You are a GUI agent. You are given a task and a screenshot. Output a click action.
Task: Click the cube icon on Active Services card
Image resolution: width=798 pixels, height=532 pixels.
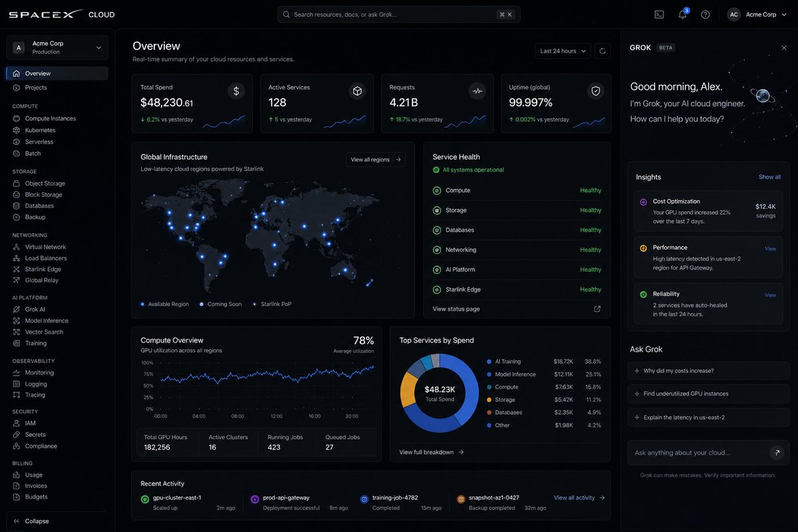click(357, 92)
